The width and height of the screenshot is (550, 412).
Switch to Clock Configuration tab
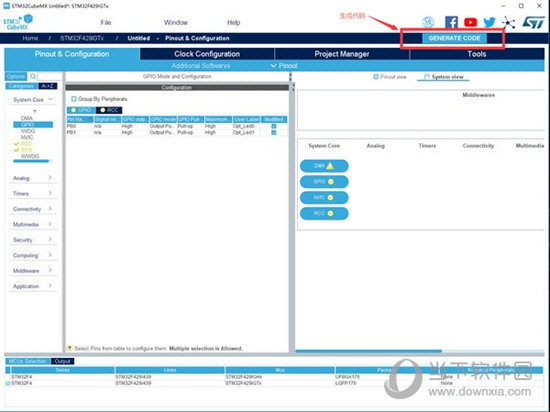[x=207, y=54]
